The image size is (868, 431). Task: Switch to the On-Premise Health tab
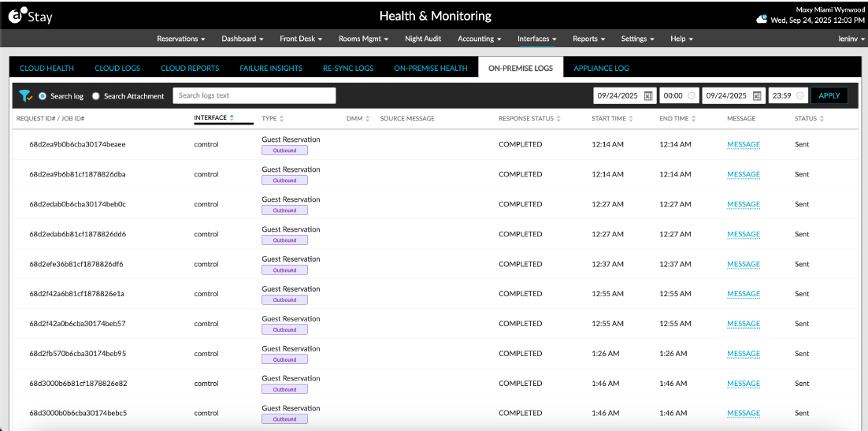click(431, 69)
